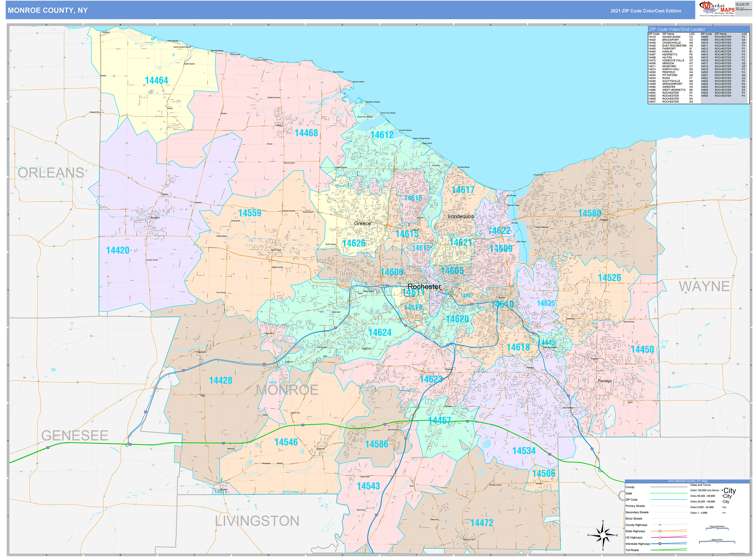Click the large 14617 ZIP label on map
Image resolution: width=756 pixels, height=557 pixels.
(x=463, y=190)
